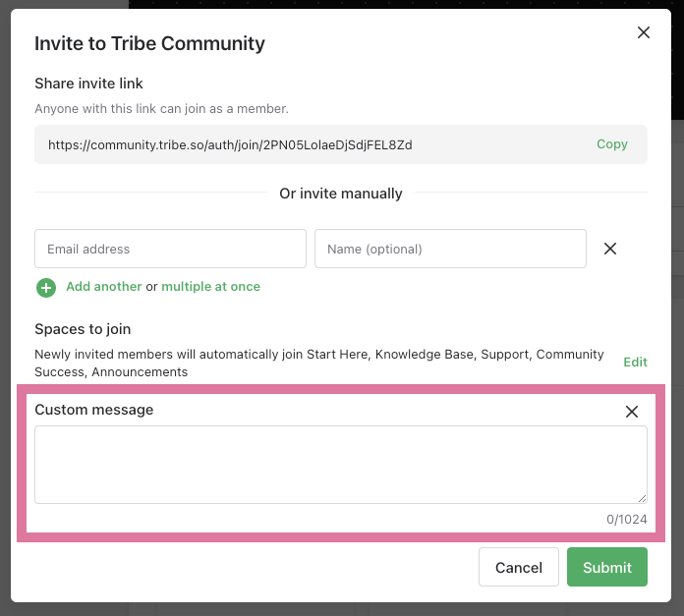684x616 pixels.
Task: Click the green plus icon
Action: tap(46, 287)
